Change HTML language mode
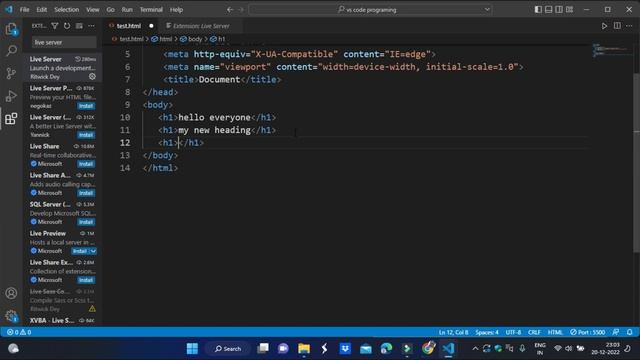The height and width of the screenshot is (360, 640). (555, 332)
